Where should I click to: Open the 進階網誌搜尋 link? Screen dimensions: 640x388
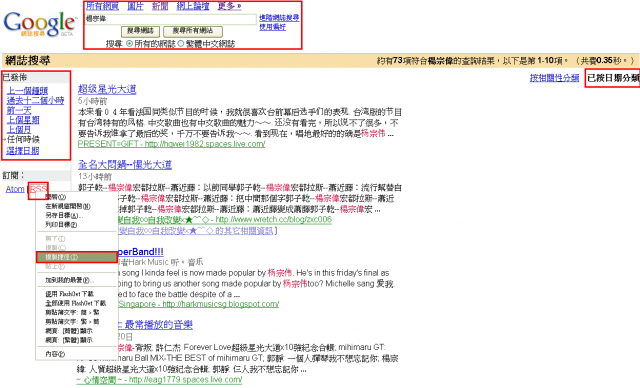[x=279, y=18]
